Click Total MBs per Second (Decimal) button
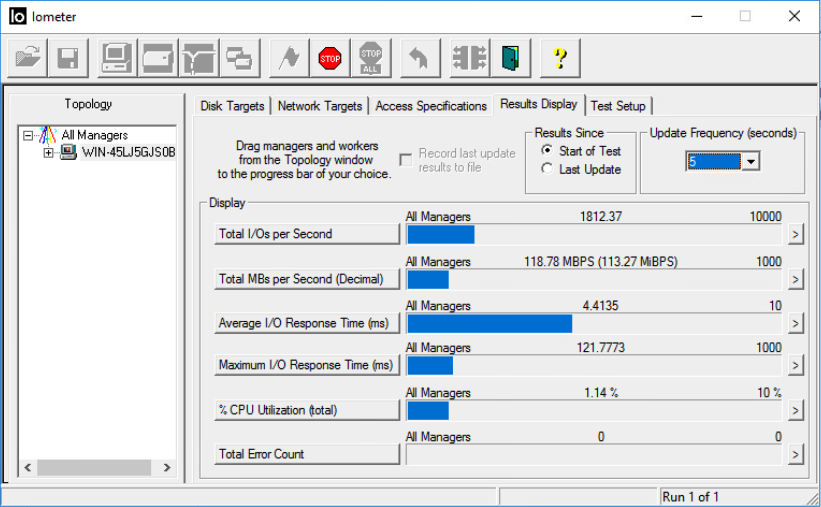 307,279
